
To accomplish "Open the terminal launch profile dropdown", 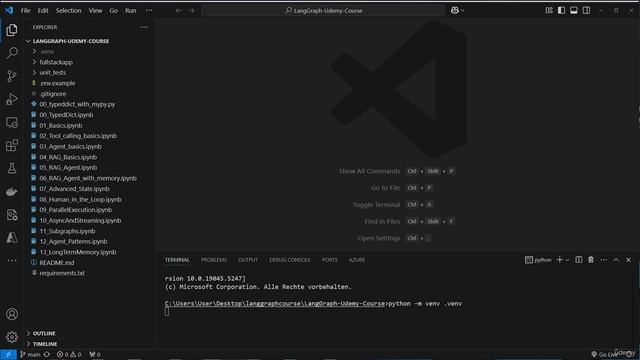I will (x=567, y=260).
